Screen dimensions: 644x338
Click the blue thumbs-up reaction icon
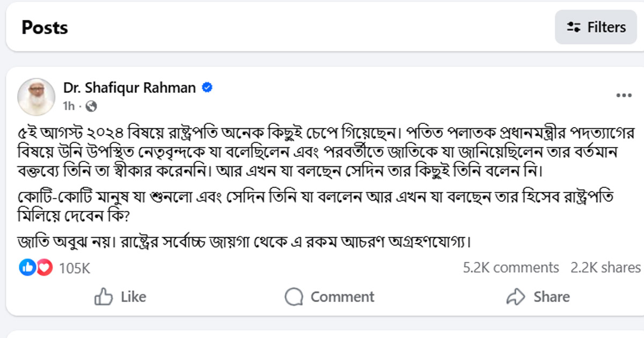27,267
